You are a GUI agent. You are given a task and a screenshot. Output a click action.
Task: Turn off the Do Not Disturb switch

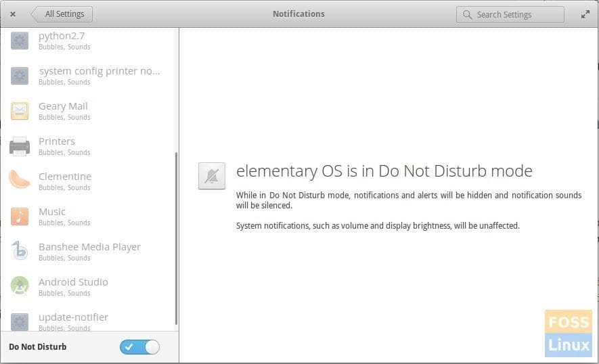click(x=139, y=347)
